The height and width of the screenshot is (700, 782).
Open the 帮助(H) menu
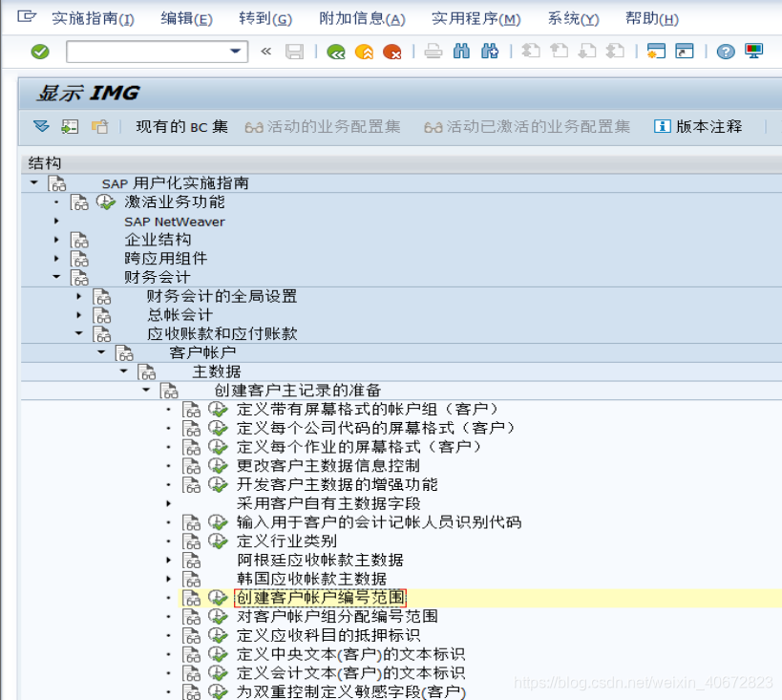652,19
